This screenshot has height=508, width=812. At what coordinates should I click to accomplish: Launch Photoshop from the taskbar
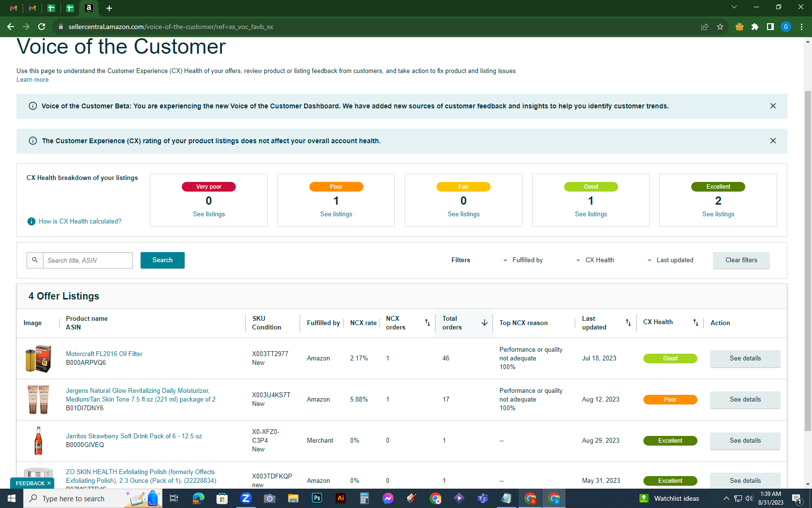(x=317, y=498)
